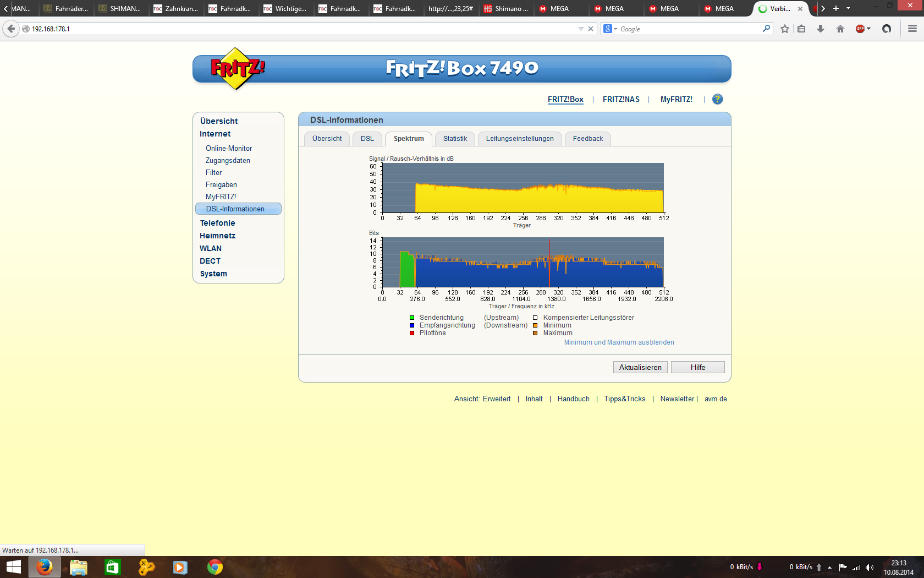Open the Action Center flag tray icon
The height and width of the screenshot is (578, 924).
click(x=843, y=568)
